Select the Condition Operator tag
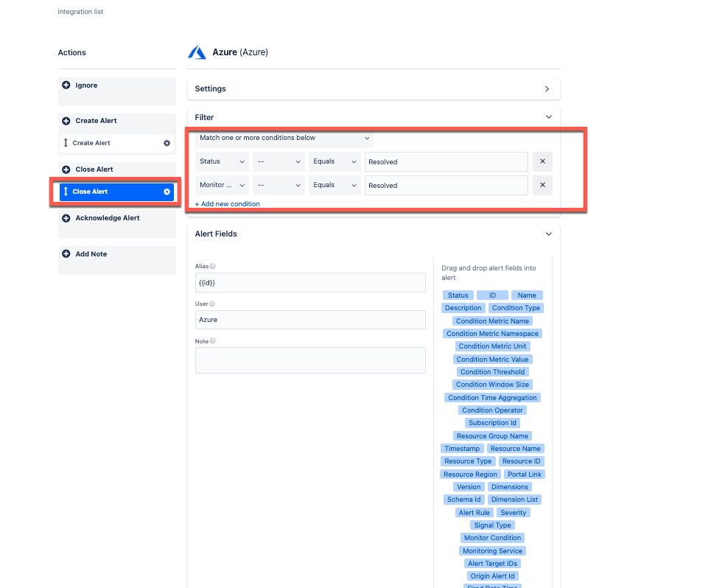The height and width of the screenshot is (588, 711). point(492,410)
